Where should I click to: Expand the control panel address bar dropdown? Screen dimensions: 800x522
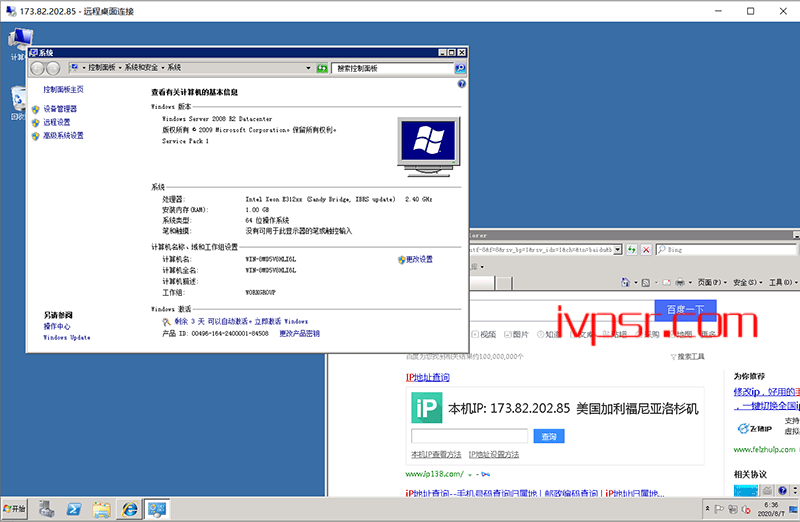(x=308, y=68)
